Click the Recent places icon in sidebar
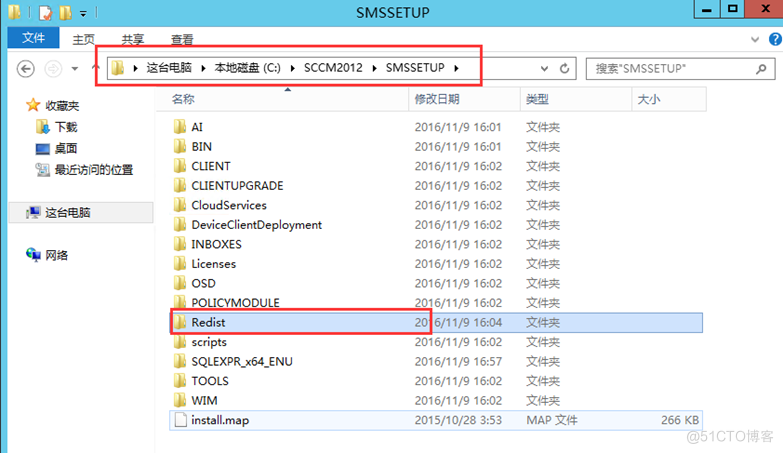The height and width of the screenshot is (453, 783). coord(43,170)
